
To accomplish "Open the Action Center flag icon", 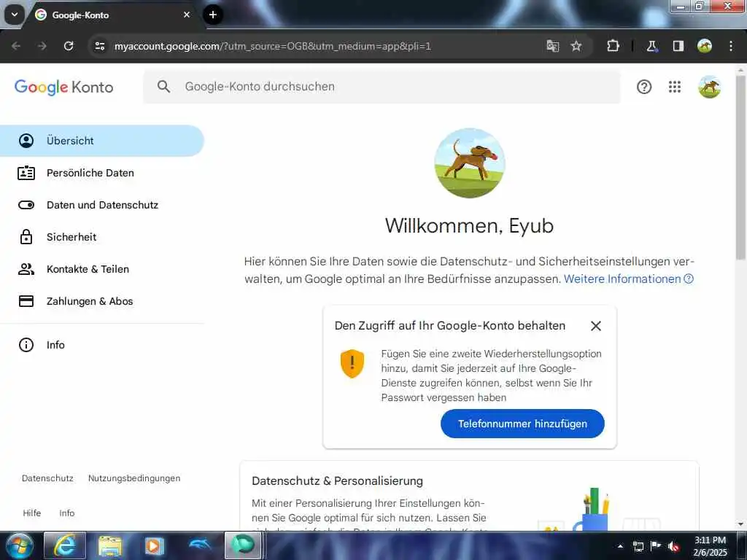I will 656,545.
